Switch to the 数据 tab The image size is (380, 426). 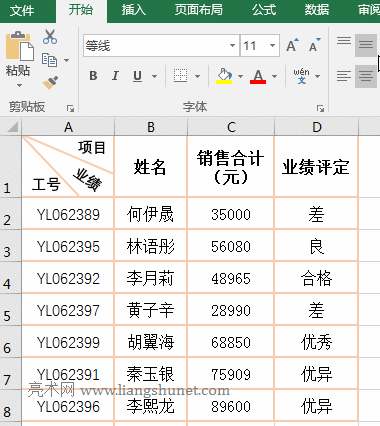pos(317,10)
